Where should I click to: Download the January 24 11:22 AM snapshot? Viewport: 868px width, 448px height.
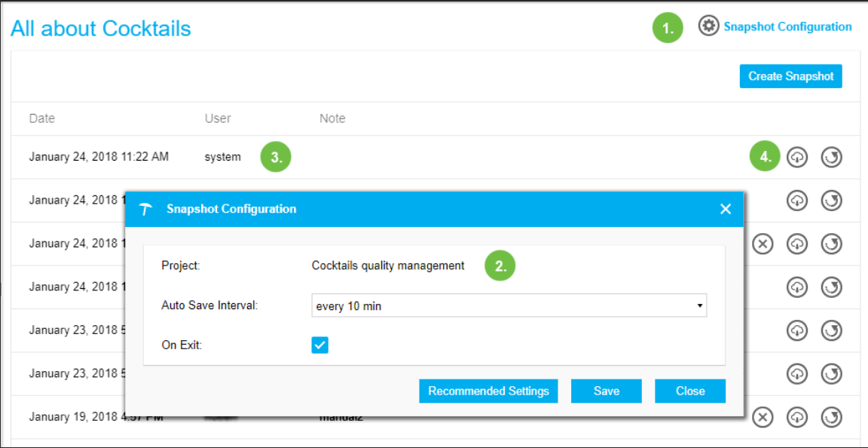pos(797,156)
